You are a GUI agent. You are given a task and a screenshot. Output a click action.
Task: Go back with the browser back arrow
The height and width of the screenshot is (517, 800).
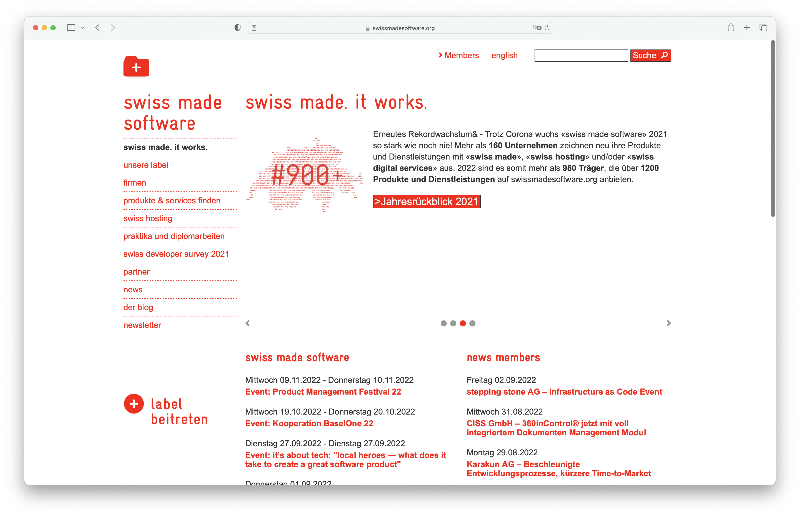click(97, 28)
